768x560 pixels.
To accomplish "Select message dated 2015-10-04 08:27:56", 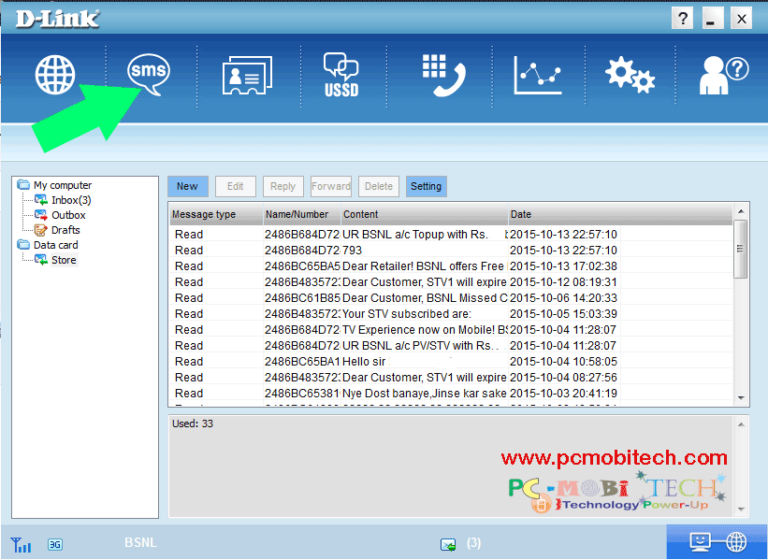I will [x=451, y=377].
